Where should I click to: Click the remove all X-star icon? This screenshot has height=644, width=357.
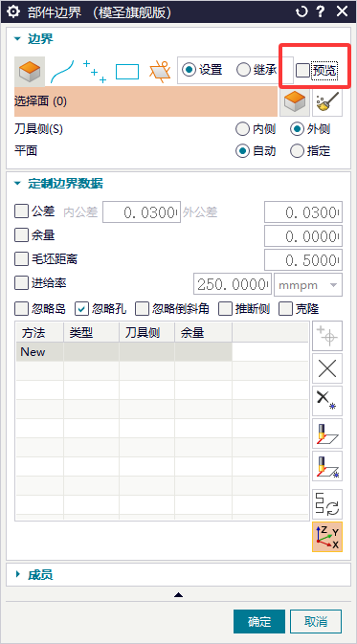point(327,401)
